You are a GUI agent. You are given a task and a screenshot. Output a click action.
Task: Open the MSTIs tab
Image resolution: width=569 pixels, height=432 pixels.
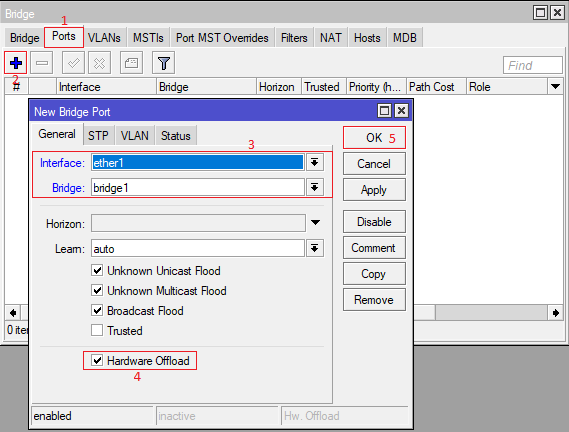pos(148,38)
